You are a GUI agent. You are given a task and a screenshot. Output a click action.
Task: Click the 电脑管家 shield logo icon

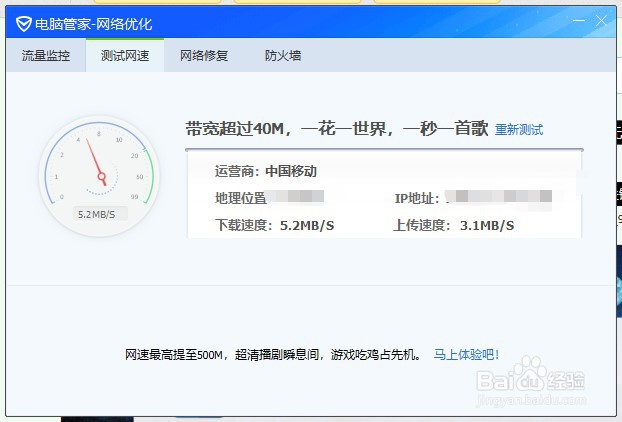(23, 24)
